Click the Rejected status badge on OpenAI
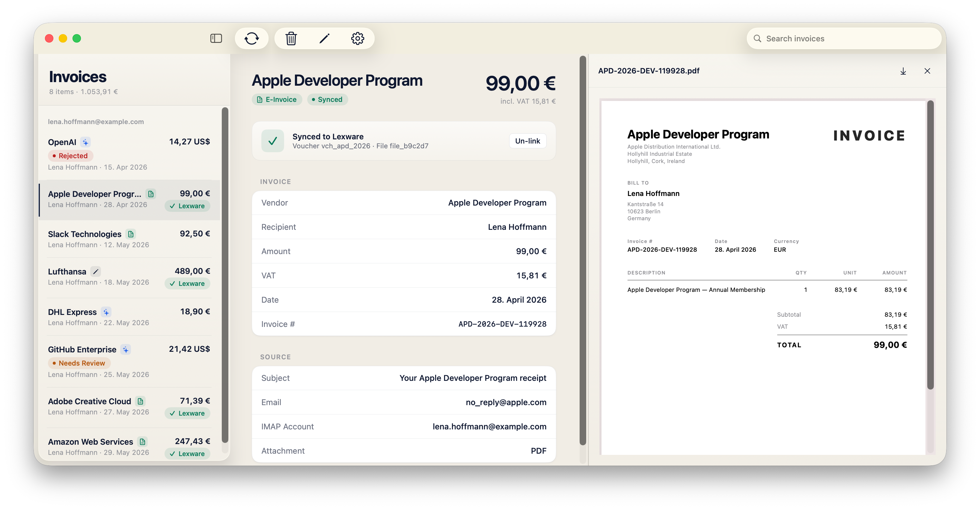Viewport: 980px width, 510px height. [x=70, y=156]
